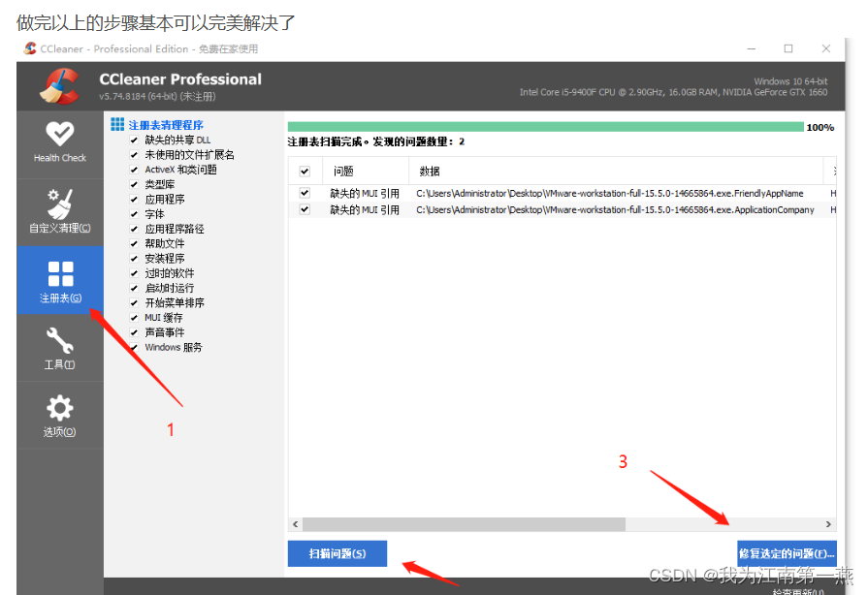Image resolution: width=868 pixels, height=595 pixels.
Task: Click the 数据 column header
Action: click(x=616, y=172)
